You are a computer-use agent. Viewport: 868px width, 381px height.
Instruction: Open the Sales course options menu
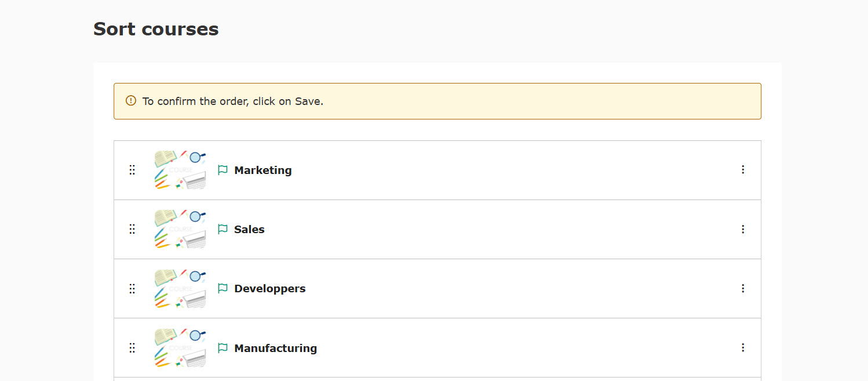click(743, 229)
